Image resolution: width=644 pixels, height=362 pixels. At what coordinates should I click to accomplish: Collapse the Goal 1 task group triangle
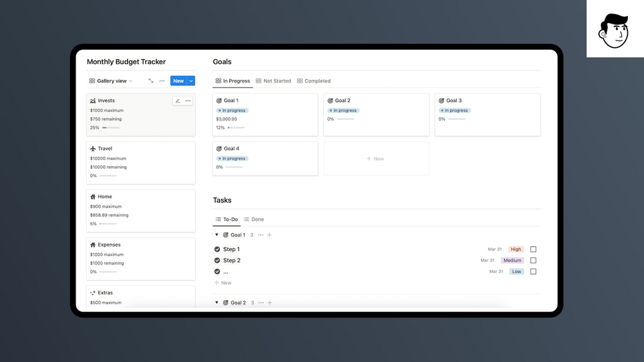tap(217, 234)
